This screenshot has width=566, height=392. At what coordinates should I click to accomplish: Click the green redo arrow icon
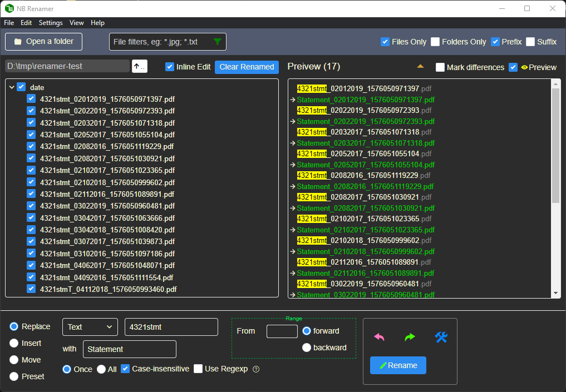410,337
